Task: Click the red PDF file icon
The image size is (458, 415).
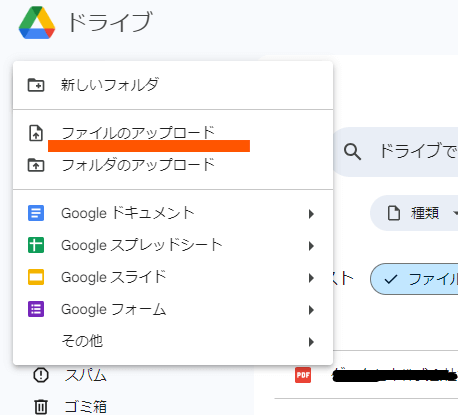Action: point(303,375)
